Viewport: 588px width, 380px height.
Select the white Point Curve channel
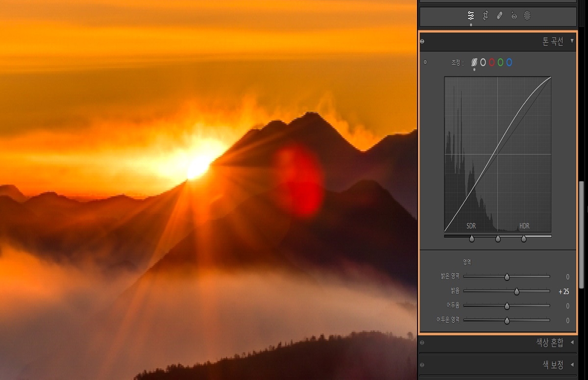click(x=483, y=62)
